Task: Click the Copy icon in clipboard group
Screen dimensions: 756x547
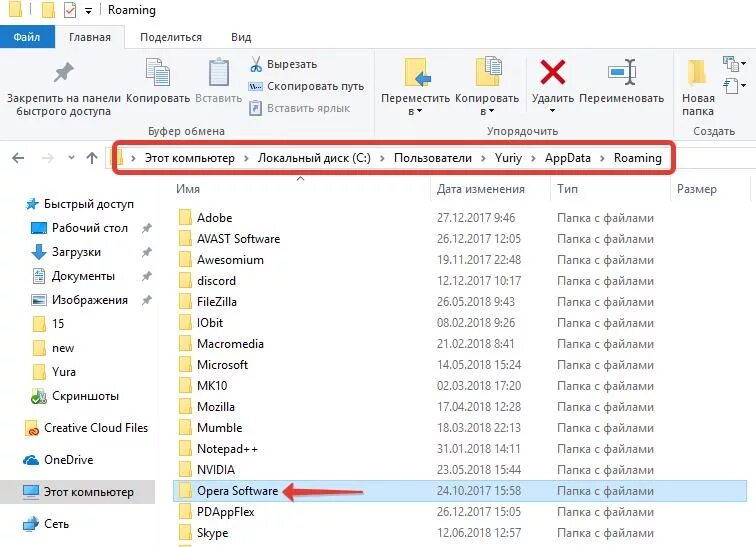Action: click(158, 73)
